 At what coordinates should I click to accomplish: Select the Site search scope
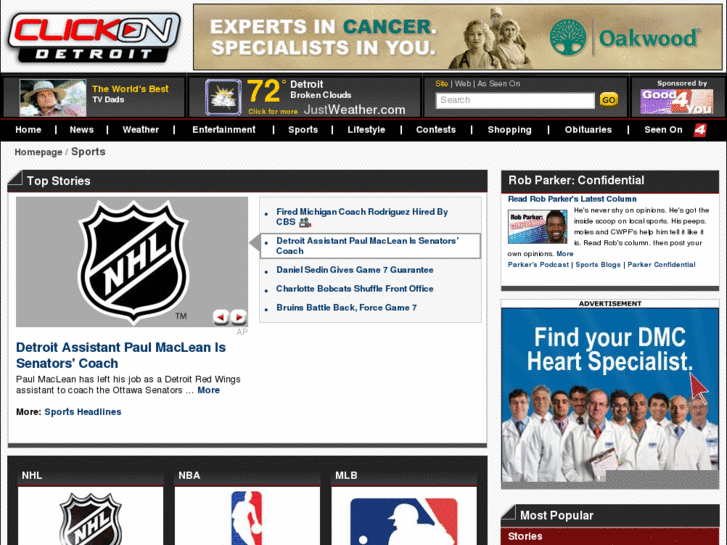pyautogui.click(x=441, y=84)
